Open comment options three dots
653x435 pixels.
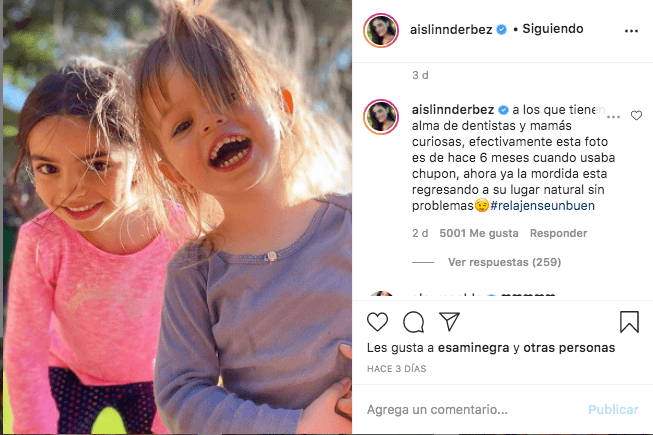[x=613, y=117]
